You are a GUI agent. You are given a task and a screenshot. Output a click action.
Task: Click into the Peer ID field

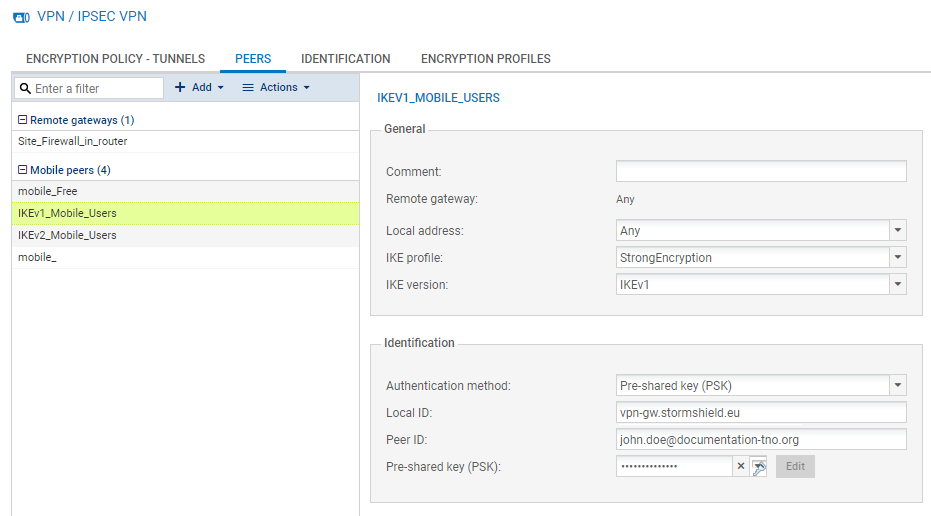(760, 440)
